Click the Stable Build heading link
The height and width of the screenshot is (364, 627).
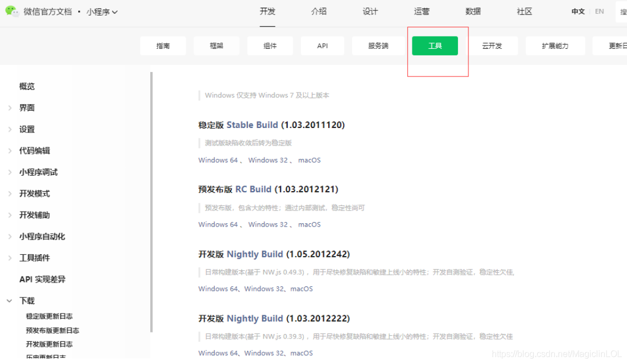252,125
